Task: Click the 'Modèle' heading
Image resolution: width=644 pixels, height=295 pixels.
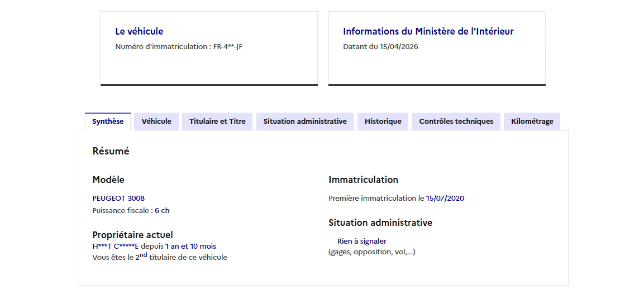Action: [x=108, y=180]
